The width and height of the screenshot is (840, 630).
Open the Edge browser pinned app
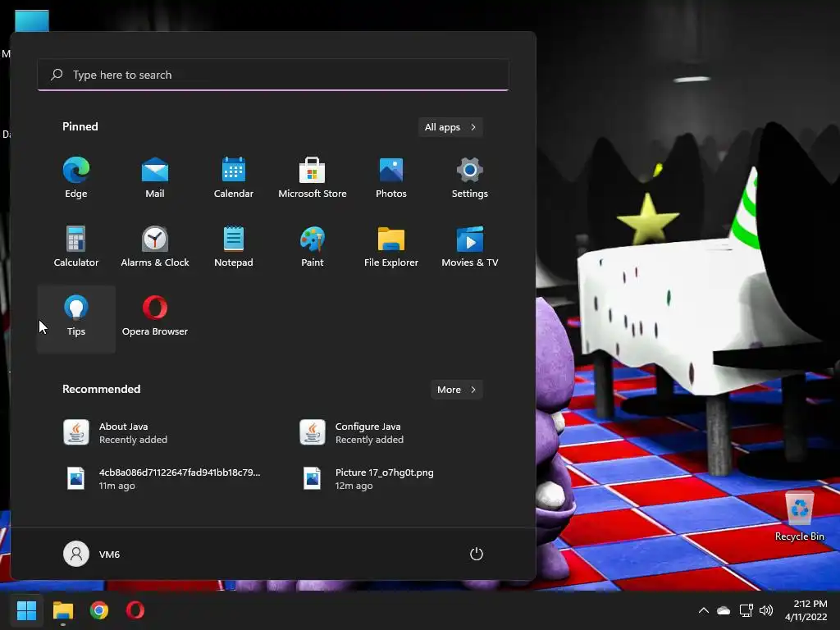(76, 178)
